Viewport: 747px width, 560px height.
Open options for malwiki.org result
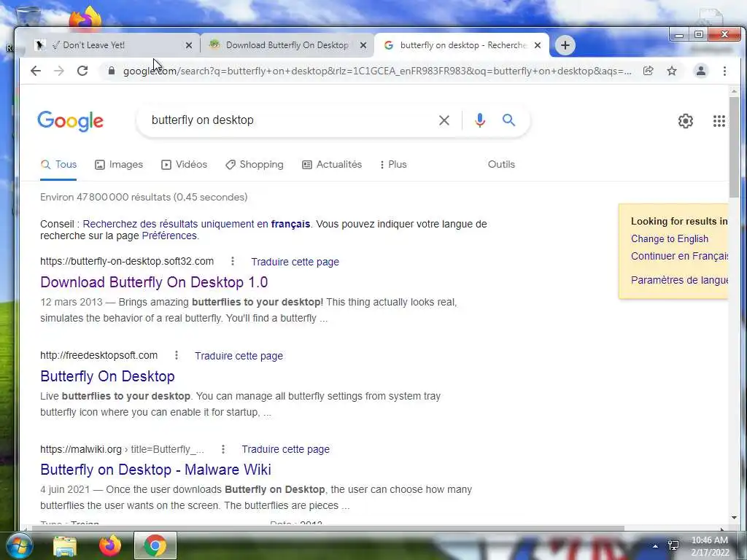223,449
